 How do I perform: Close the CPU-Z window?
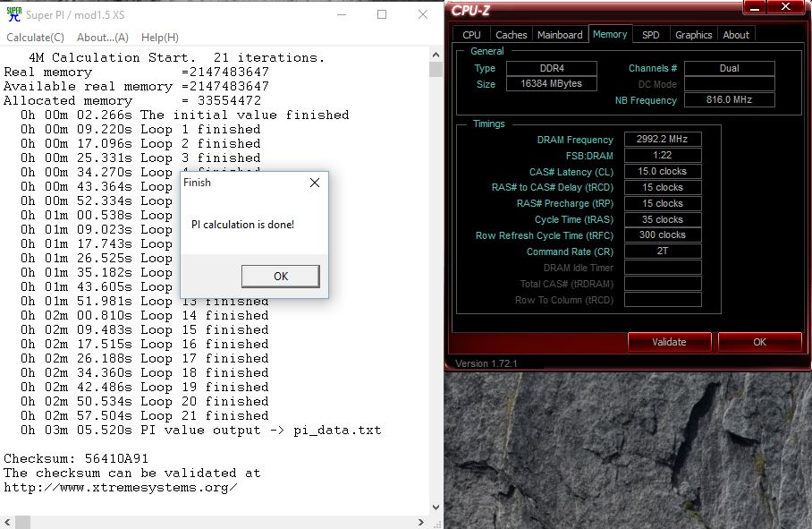click(x=785, y=7)
